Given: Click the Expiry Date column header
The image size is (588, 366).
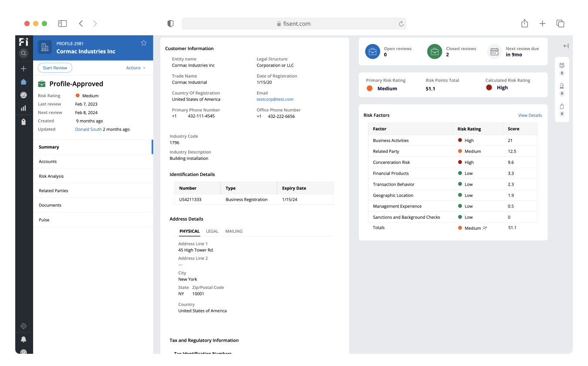Looking at the screenshot, I should (305, 188).
